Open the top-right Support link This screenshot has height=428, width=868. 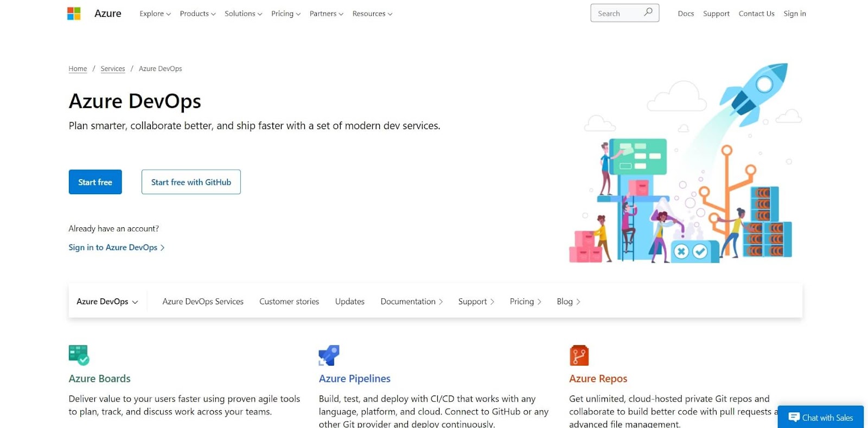(716, 14)
